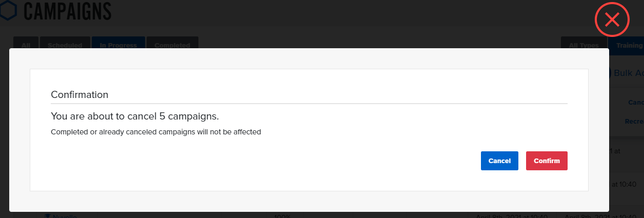Click the CAMPAIGNS page title

click(68, 11)
